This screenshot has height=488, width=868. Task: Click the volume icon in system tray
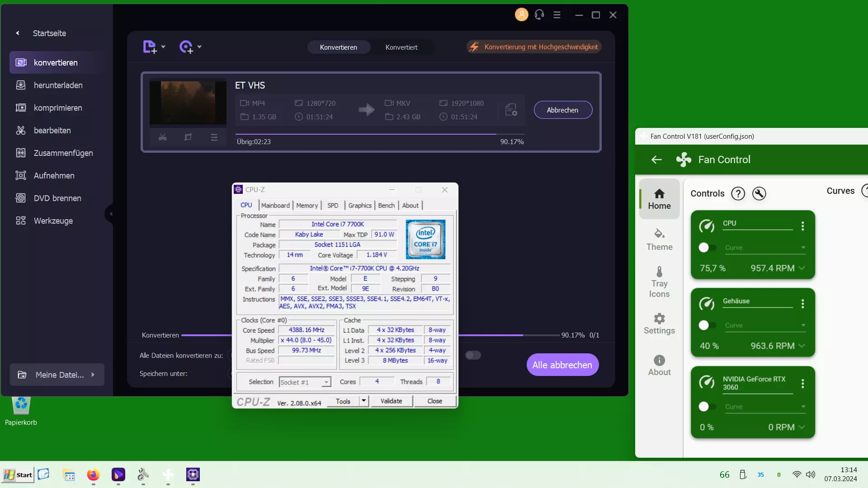click(x=811, y=474)
